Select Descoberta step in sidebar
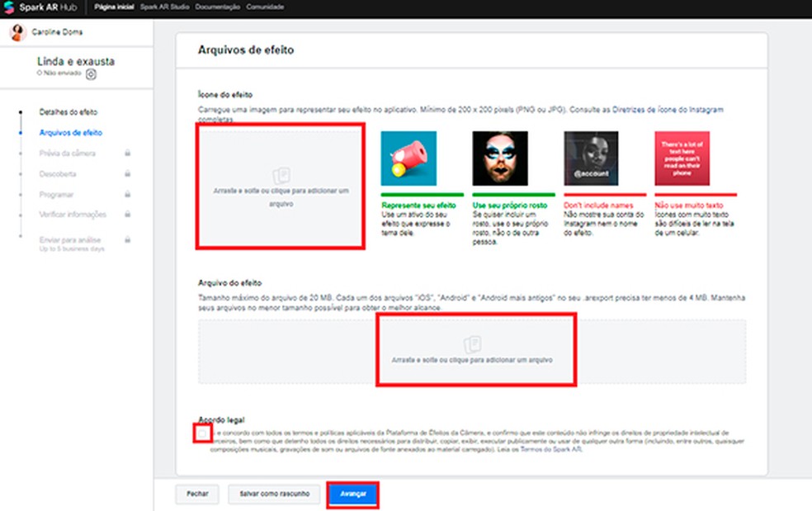 pos(58,174)
